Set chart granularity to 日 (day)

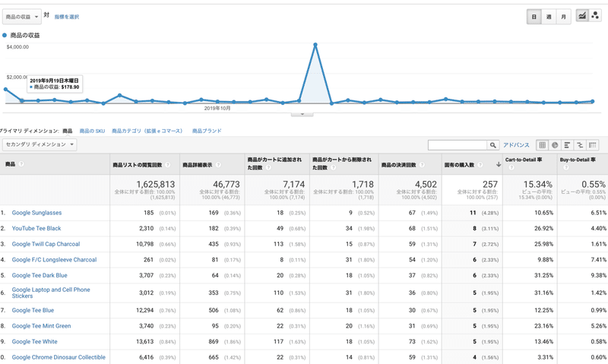[x=534, y=17]
